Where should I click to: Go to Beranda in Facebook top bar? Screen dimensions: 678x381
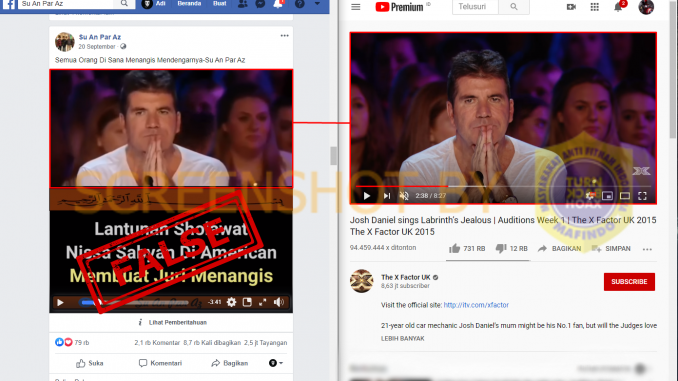[x=189, y=3]
